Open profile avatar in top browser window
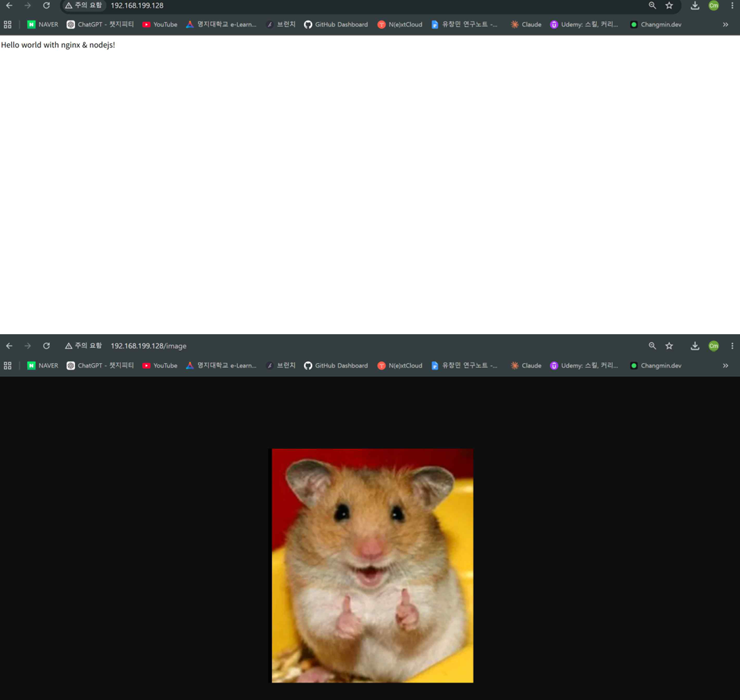 click(714, 6)
